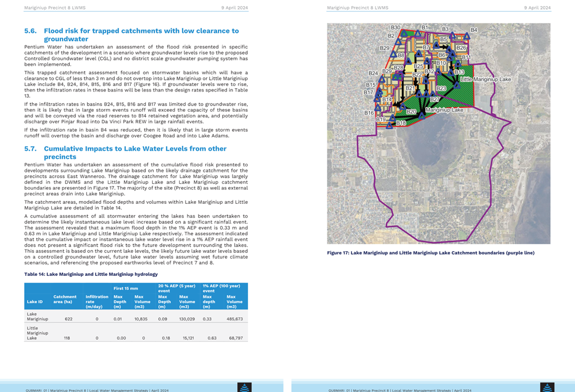Viewport: 575px width, 392px height.
Task: Click the catchment area value '622'
Action: coord(69,319)
